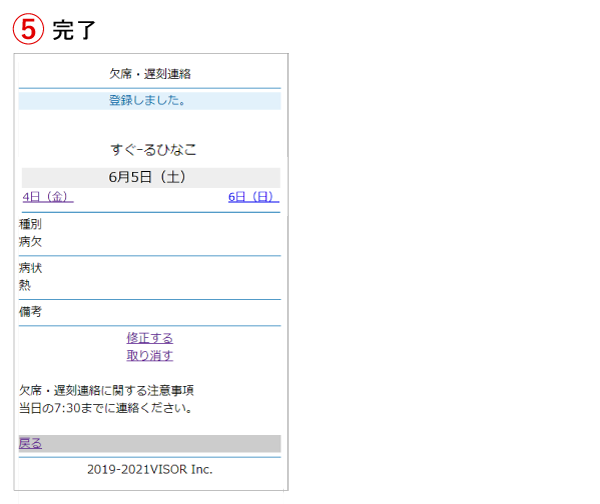Open the previous day link 4日（金）
The image size is (600, 504).
coord(48,197)
